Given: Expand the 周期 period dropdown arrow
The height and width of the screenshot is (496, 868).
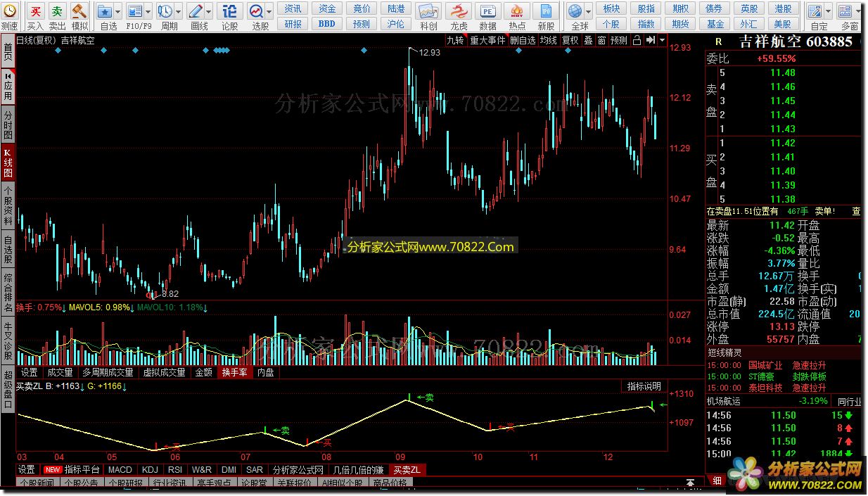Looking at the screenshot, I should click(x=179, y=11).
